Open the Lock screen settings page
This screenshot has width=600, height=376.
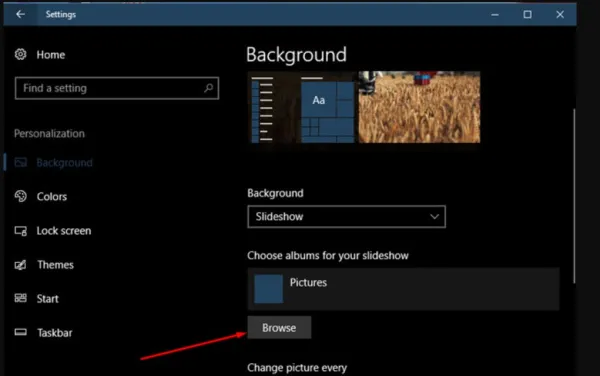[x=64, y=231]
